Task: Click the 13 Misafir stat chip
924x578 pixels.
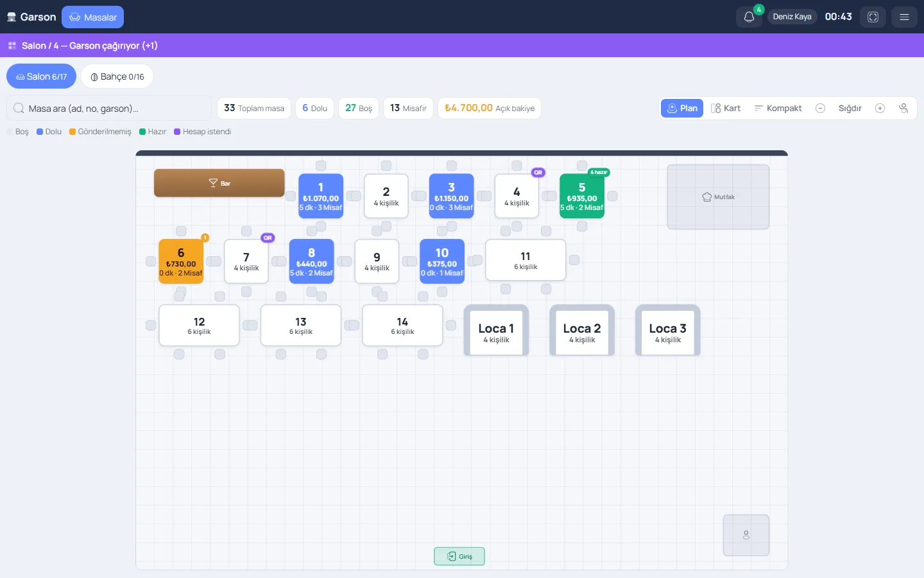Action: point(408,109)
